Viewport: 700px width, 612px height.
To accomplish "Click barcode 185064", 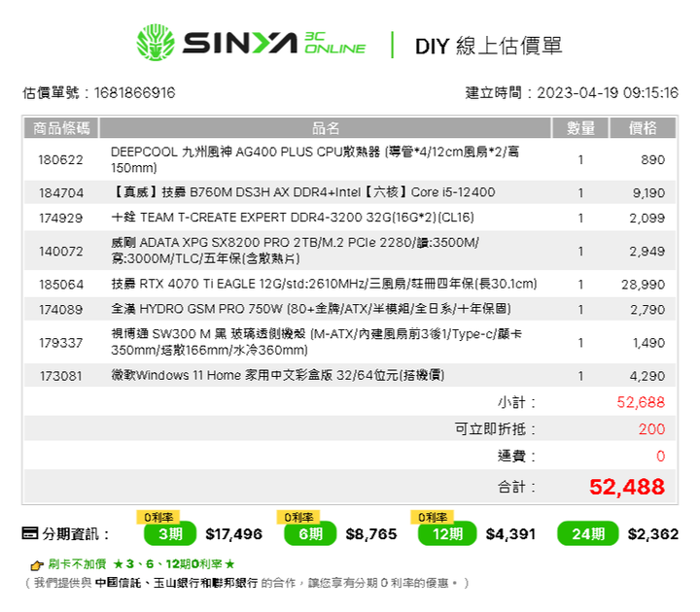I will point(60,284).
